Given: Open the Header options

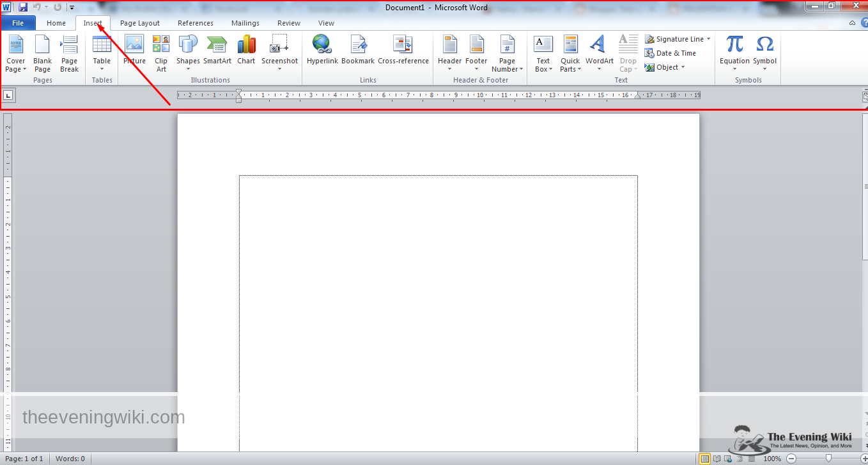Looking at the screenshot, I should click(x=449, y=54).
